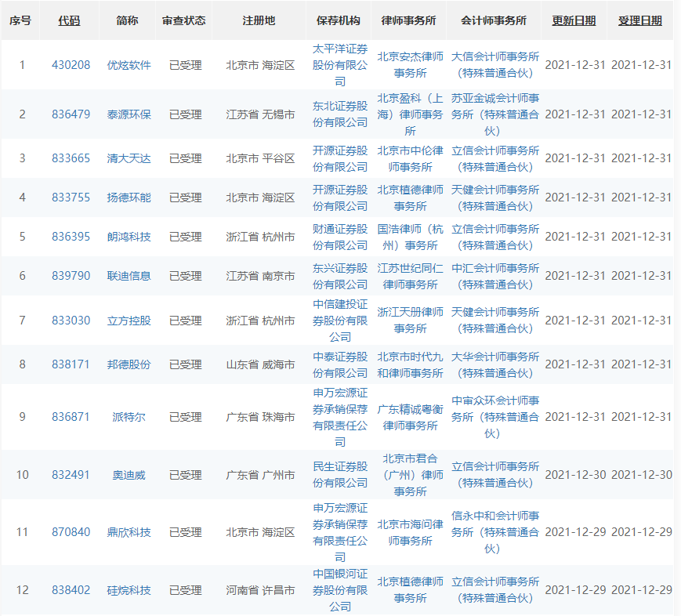
Task: Open accounting firm 信永中和会计师事务所
Action: [495, 532]
